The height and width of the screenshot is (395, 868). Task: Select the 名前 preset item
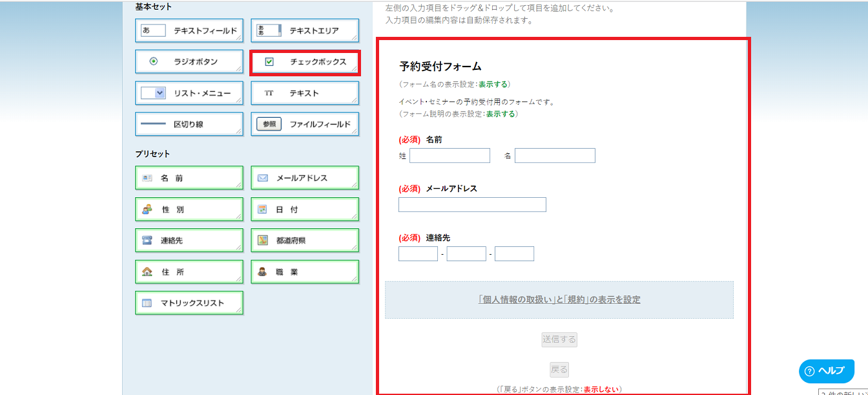click(189, 178)
